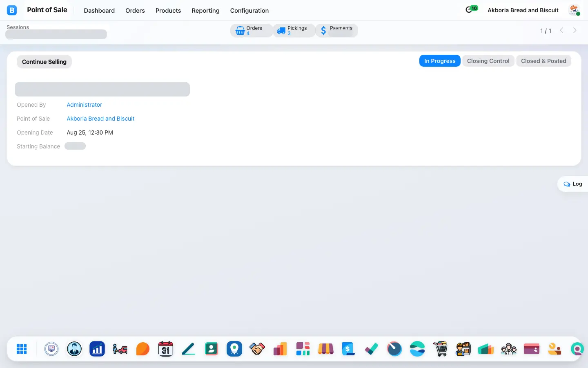588x368 pixels.
Task: Go to the previous record arrow
Action: click(x=561, y=30)
